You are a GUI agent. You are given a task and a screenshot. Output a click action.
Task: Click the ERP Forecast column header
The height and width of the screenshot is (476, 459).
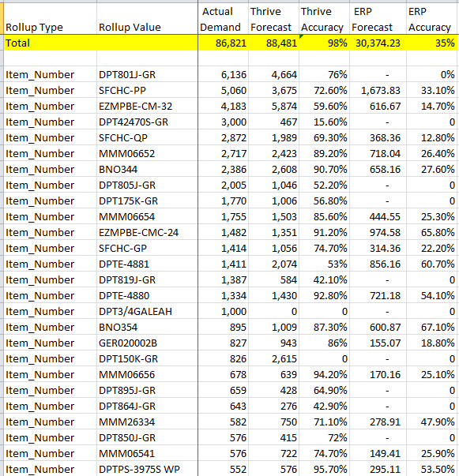pyautogui.click(x=378, y=19)
